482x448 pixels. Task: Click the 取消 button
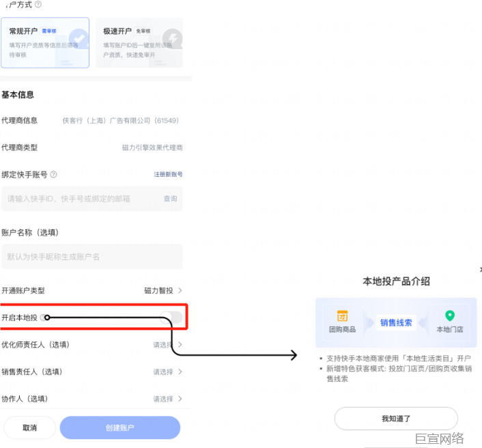30,428
